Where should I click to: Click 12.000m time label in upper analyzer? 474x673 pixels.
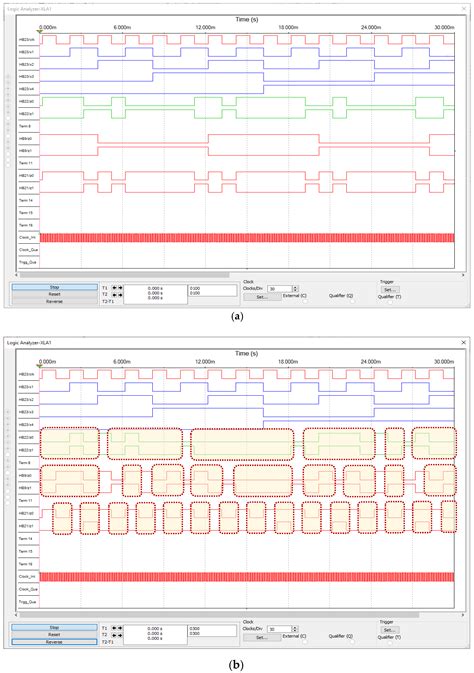[205, 27]
